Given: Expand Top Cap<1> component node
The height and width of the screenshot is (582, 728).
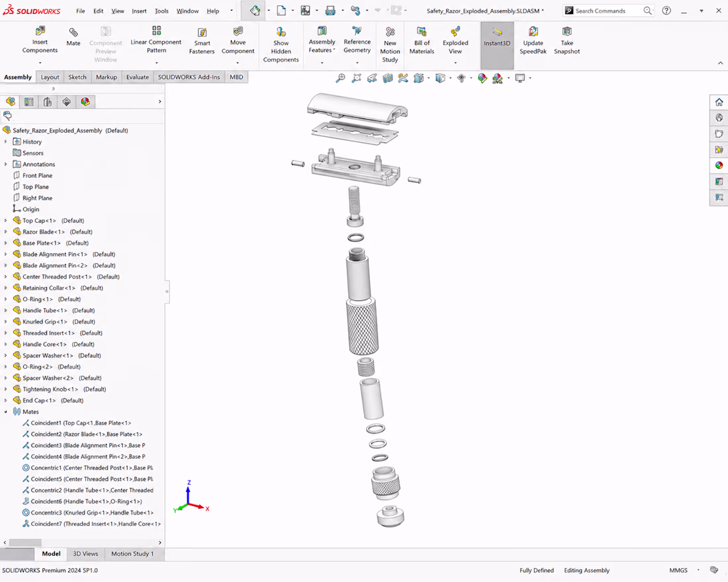Looking at the screenshot, I should click(5, 220).
